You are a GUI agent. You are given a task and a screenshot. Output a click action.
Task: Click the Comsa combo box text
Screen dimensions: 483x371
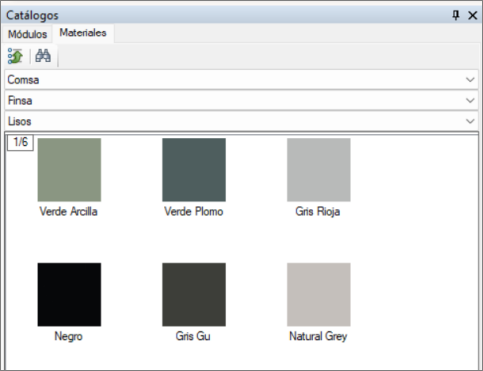pyautogui.click(x=23, y=80)
